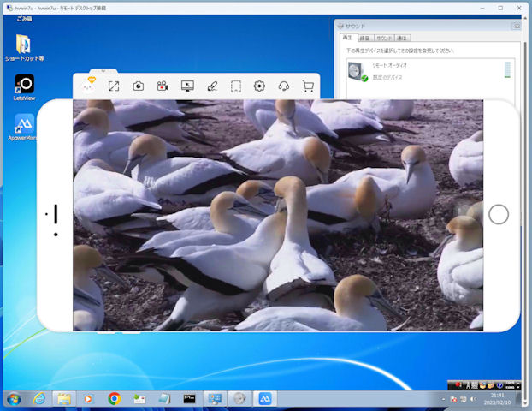Launch Google Chrome from the taskbar
The height and width of the screenshot is (411, 532).
click(x=115, y=398)
